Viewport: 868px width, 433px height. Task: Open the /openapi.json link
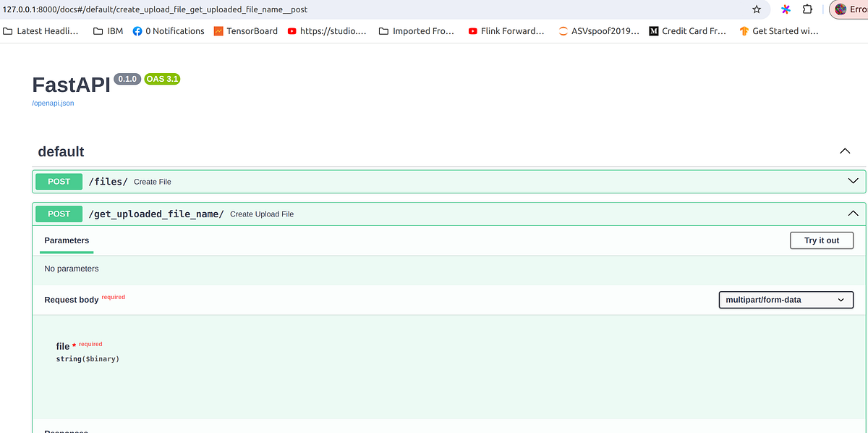click(52, 103)
